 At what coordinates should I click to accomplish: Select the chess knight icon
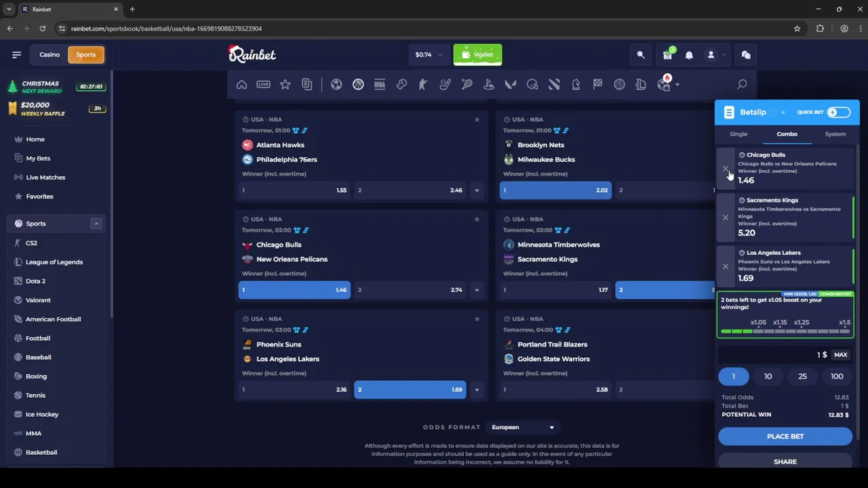(x=576, y=85)
